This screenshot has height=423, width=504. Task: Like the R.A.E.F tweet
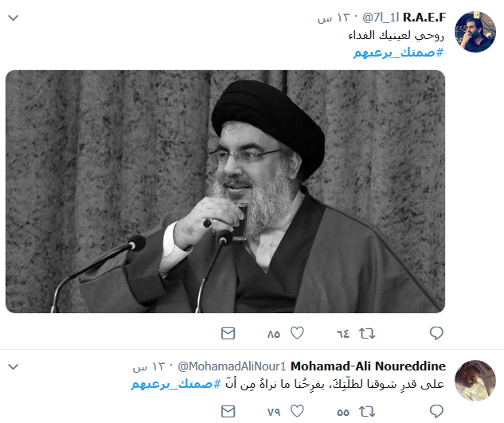297,333
